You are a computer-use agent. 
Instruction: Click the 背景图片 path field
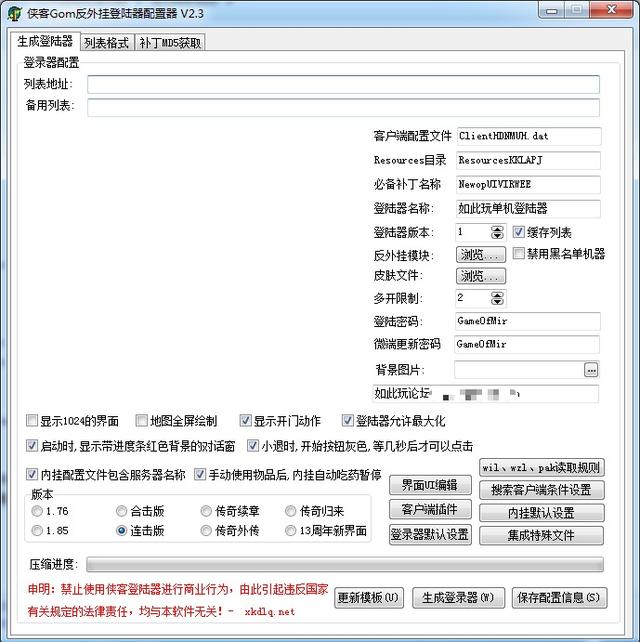519,369
